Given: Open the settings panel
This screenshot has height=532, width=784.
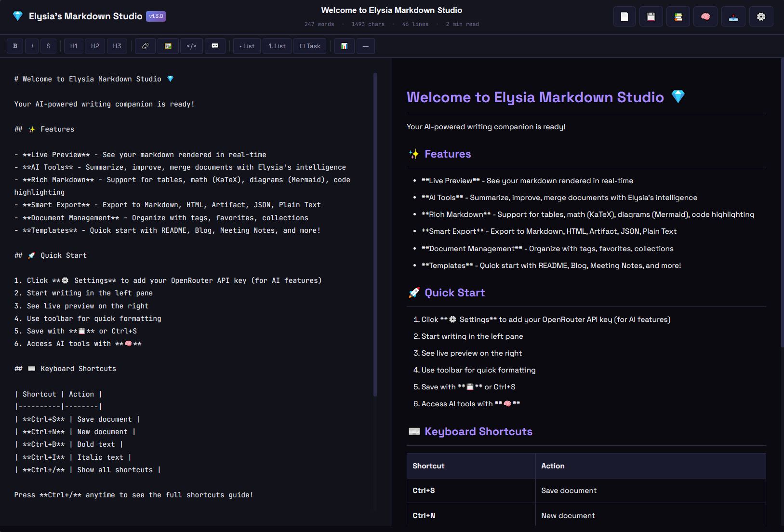Looking at the screenshot, I should point(760,16).
